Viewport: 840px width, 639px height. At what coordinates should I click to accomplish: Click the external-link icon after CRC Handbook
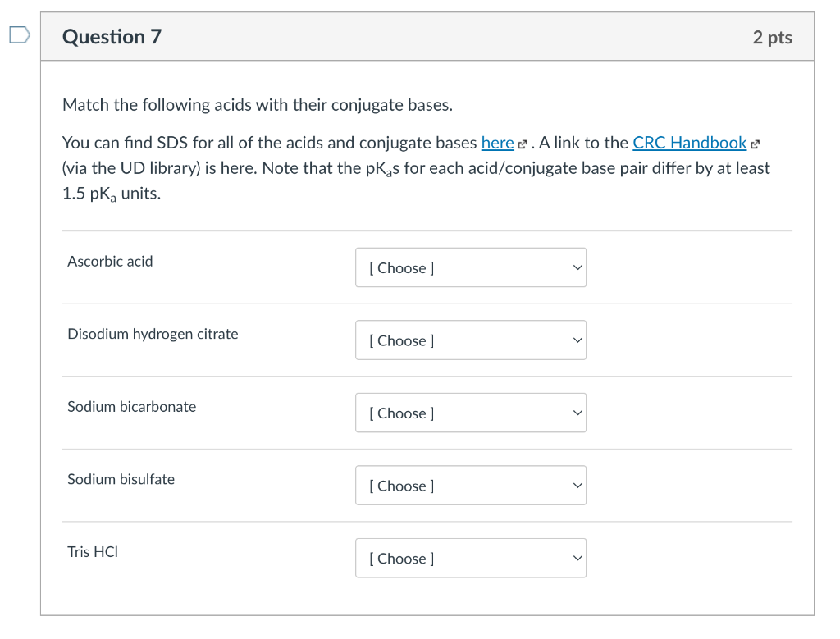pyautogui.click(x=756, y=144)
